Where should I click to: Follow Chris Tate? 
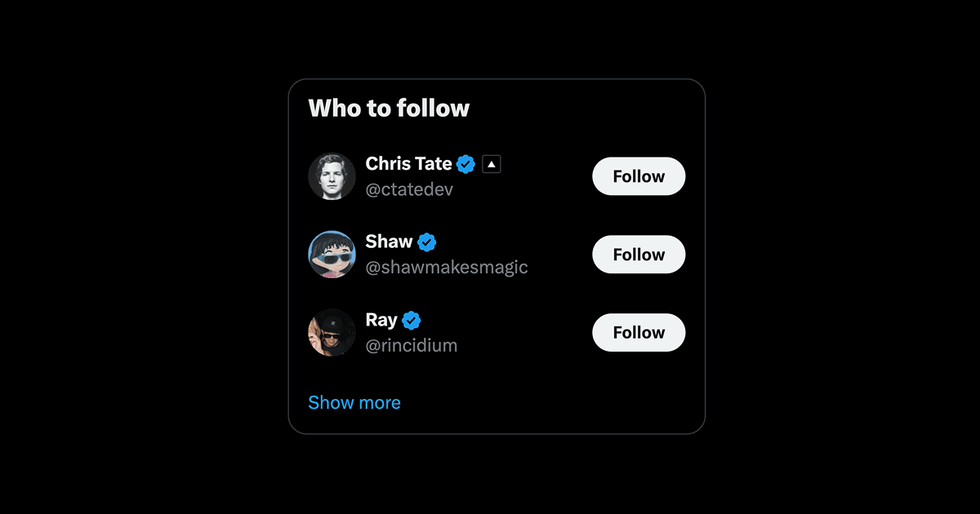pos(639,176)
